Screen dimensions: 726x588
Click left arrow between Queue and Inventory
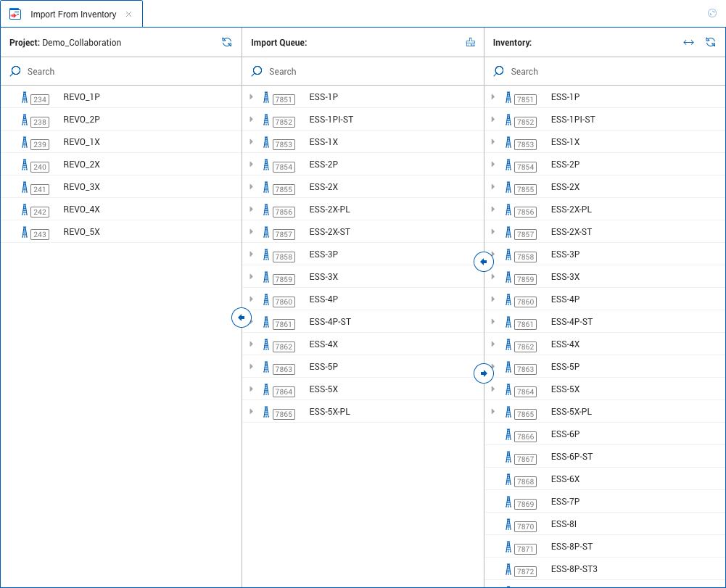(x=484, y=261)
